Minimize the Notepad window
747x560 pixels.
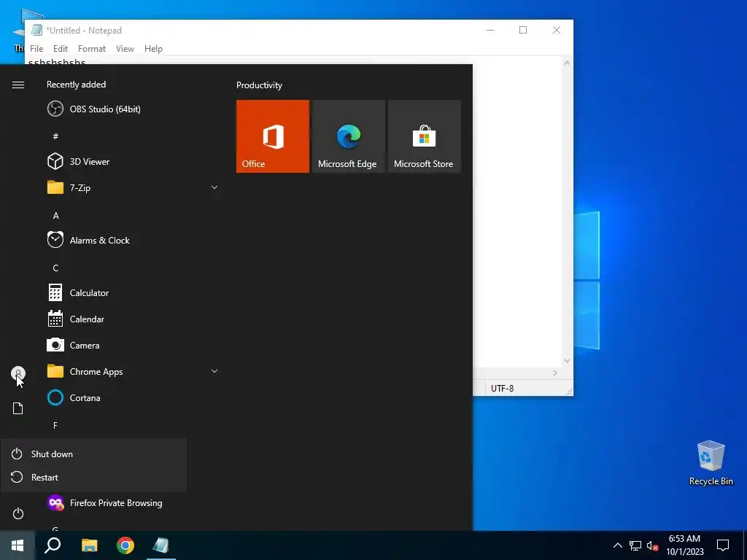click(x=490, y=30)
